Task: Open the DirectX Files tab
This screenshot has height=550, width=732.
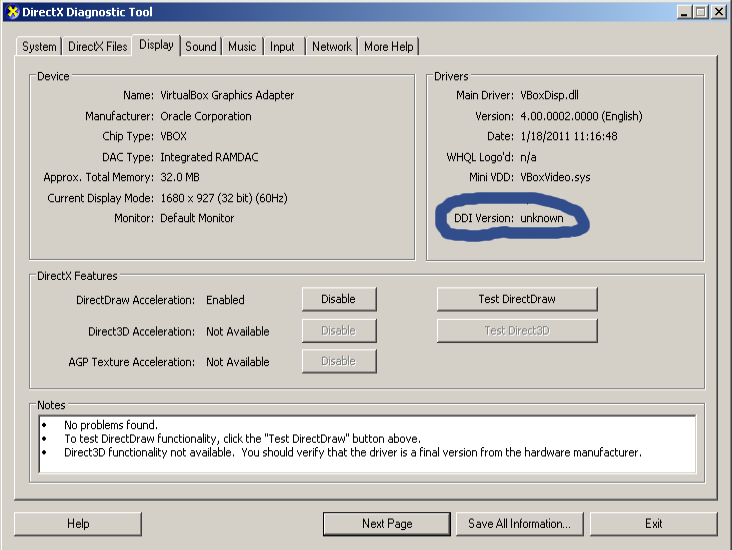Action: click(x=98, y=47)
